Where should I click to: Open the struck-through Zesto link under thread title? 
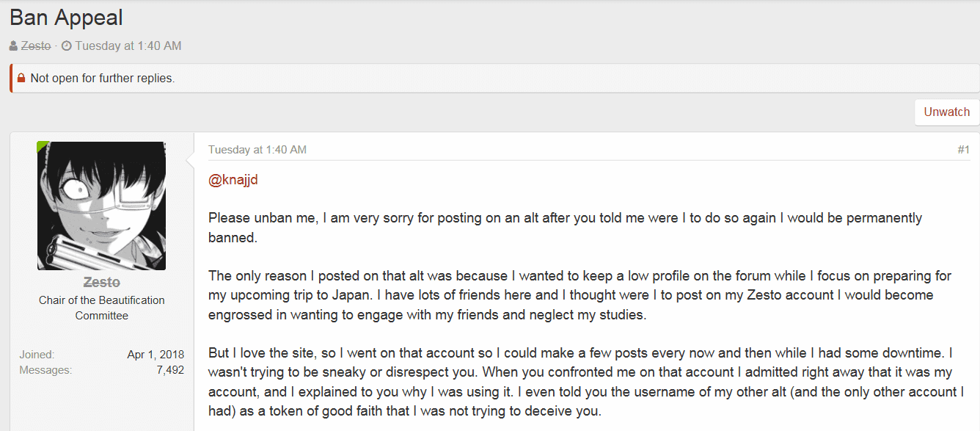36,46
